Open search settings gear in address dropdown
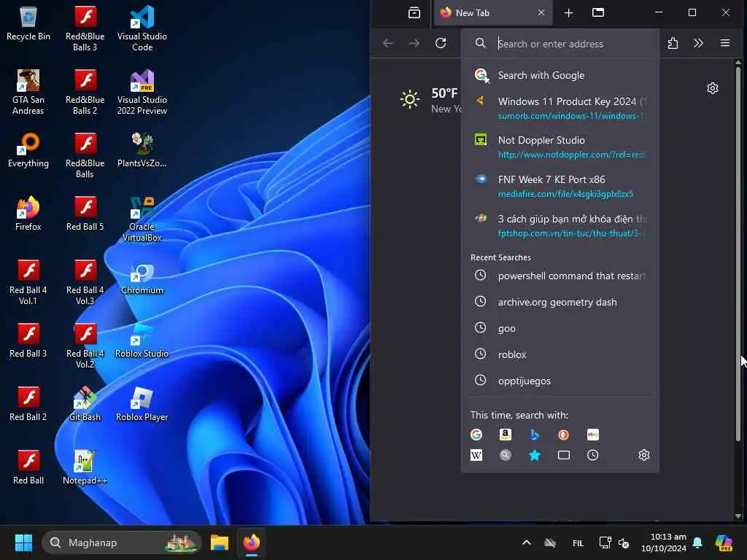The width and height of the screenshot is (747, 560). click(x=643, y=455)
